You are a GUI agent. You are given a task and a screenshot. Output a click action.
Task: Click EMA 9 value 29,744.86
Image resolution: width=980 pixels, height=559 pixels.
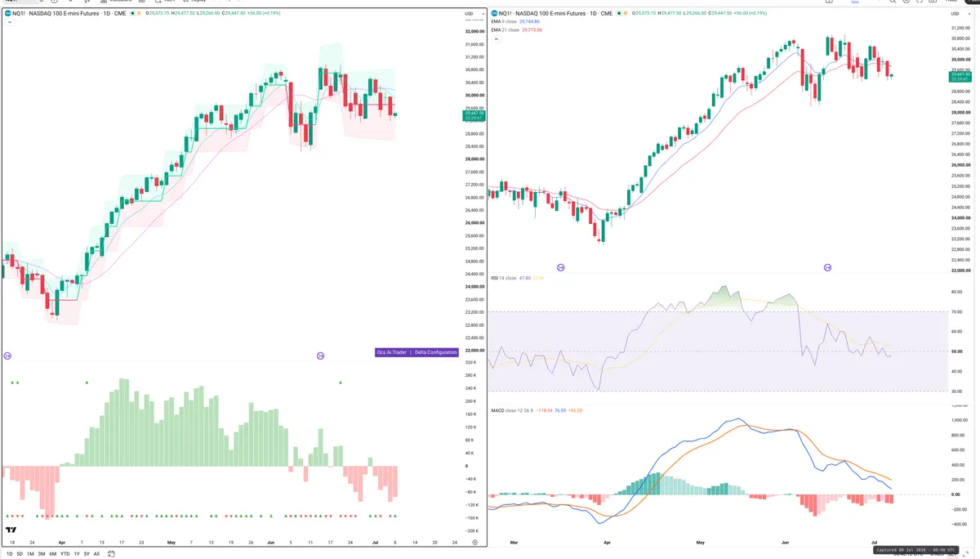pyautogui.click(x=529, y=21)
